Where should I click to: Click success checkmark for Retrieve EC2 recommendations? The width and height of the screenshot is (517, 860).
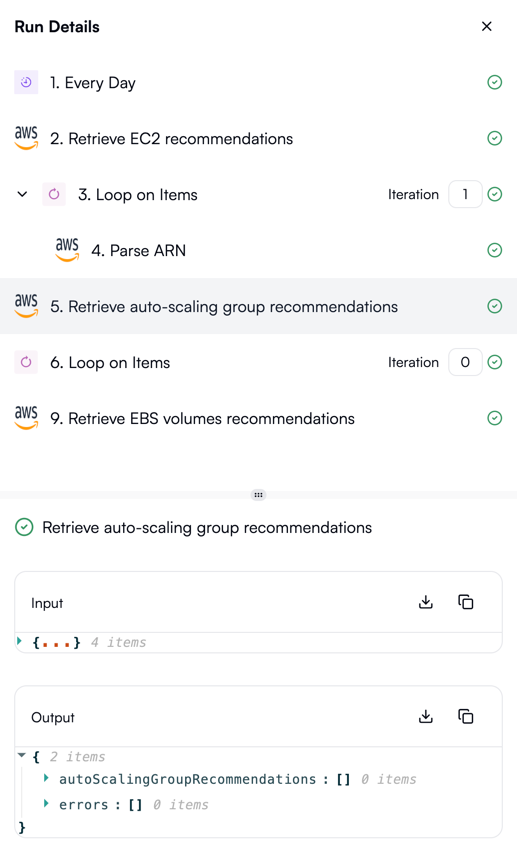point(495,138)
